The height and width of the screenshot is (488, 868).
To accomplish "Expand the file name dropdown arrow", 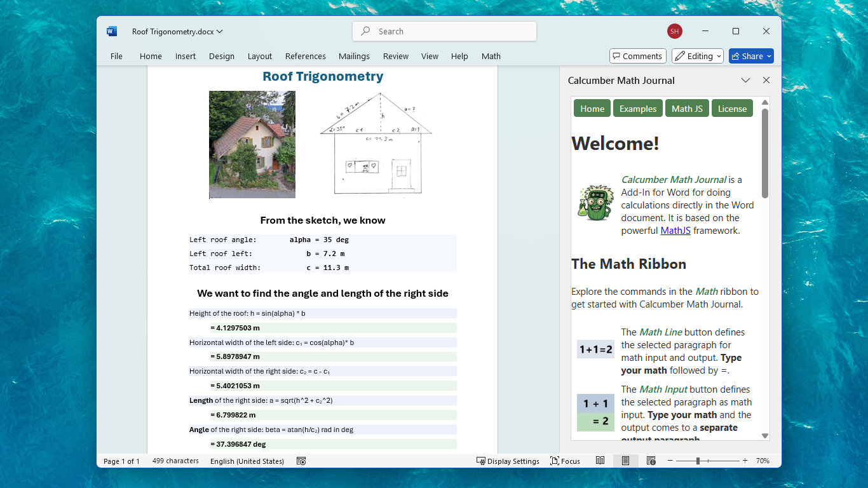I will tap(219, 31).
